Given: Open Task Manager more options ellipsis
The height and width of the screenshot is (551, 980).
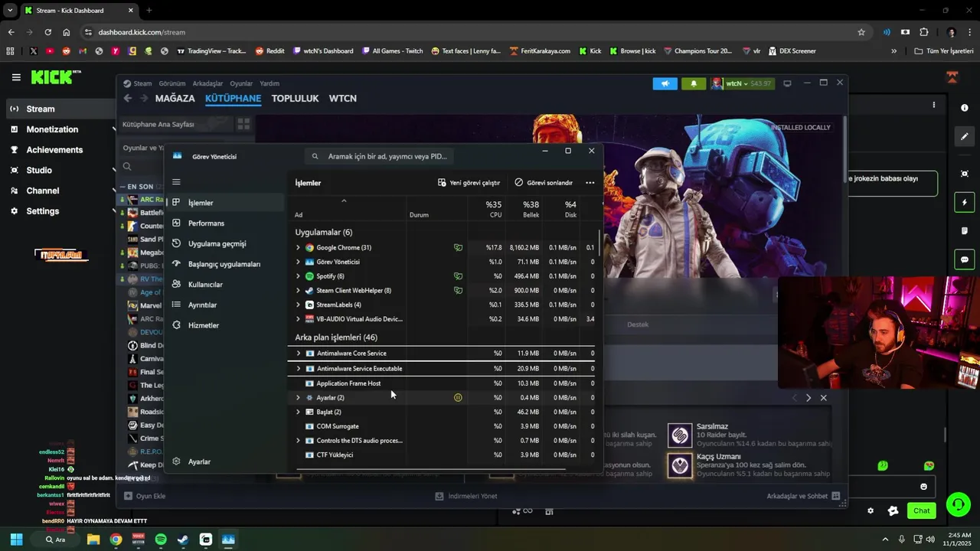Looking at the screenshot, I should point(590,183).
